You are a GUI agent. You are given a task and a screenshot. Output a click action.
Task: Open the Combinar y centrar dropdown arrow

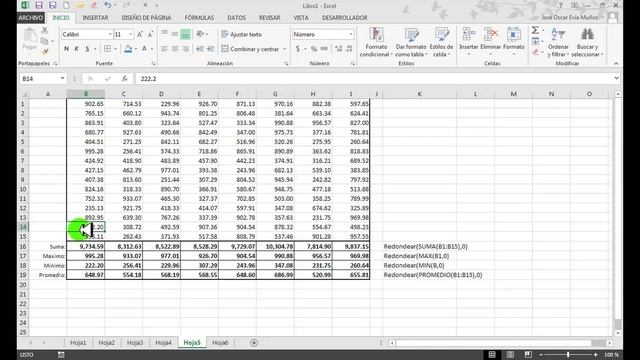pos(284,49)
